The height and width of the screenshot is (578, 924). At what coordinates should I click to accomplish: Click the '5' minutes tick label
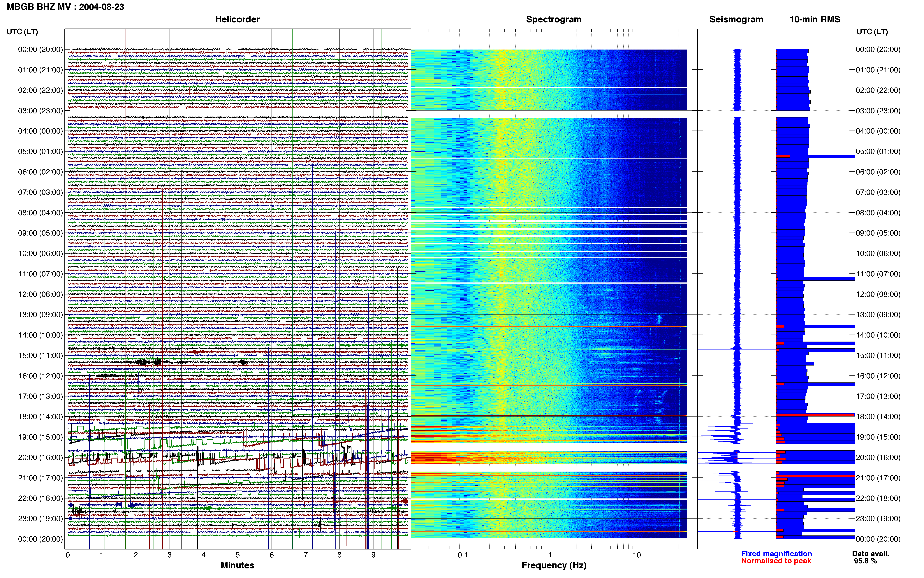coord(238,555)
